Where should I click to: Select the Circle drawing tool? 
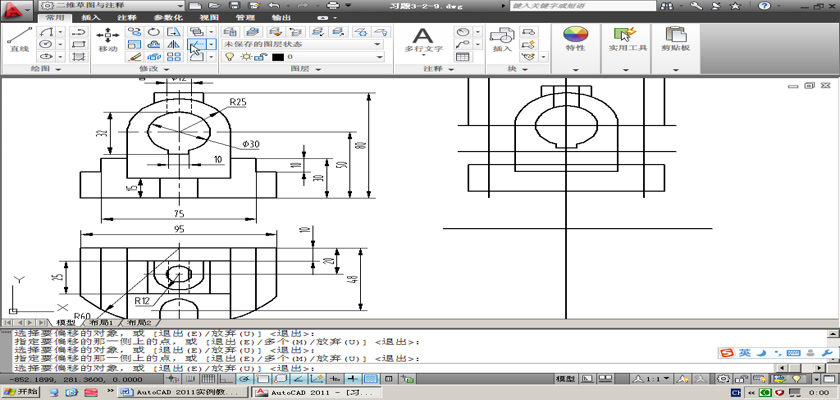pyautogui.click(x=47, y=44)
